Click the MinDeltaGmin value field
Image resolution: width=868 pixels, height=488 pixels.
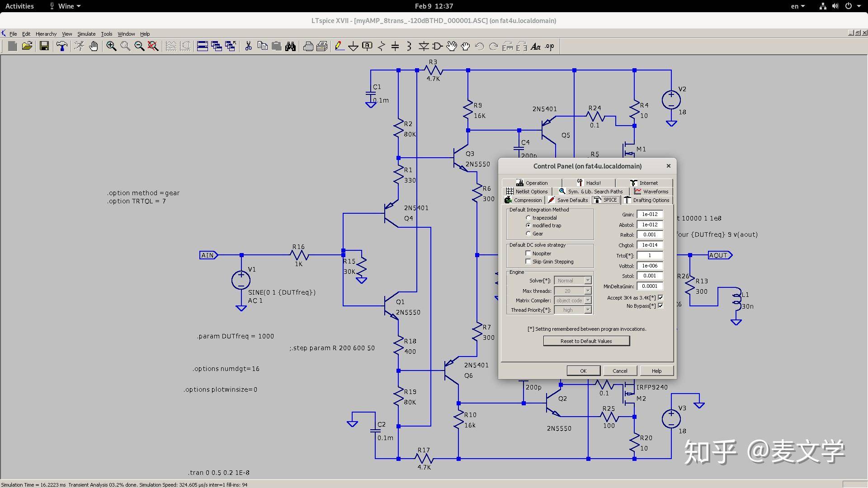pyautogui.click(x=650, y=286)
